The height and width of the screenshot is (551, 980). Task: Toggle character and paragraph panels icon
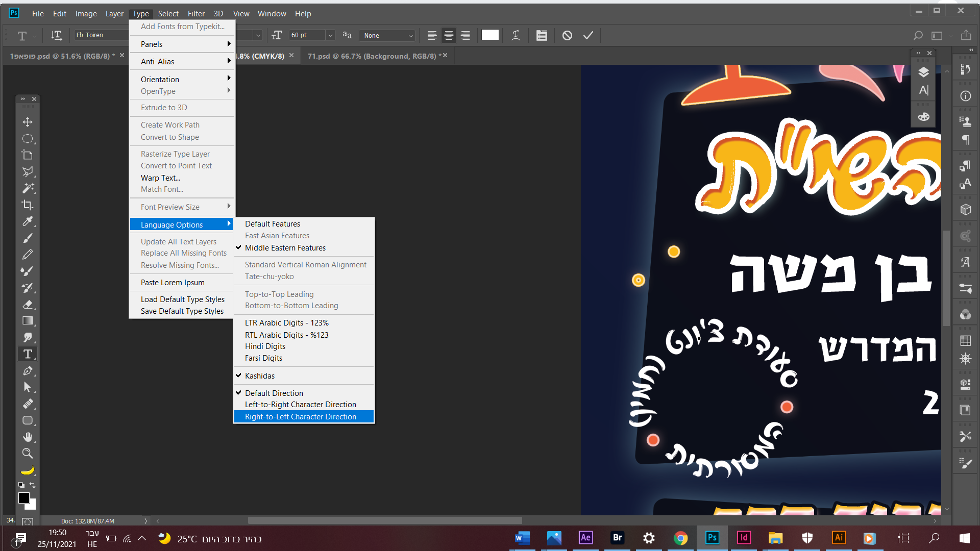click(542, 35)
